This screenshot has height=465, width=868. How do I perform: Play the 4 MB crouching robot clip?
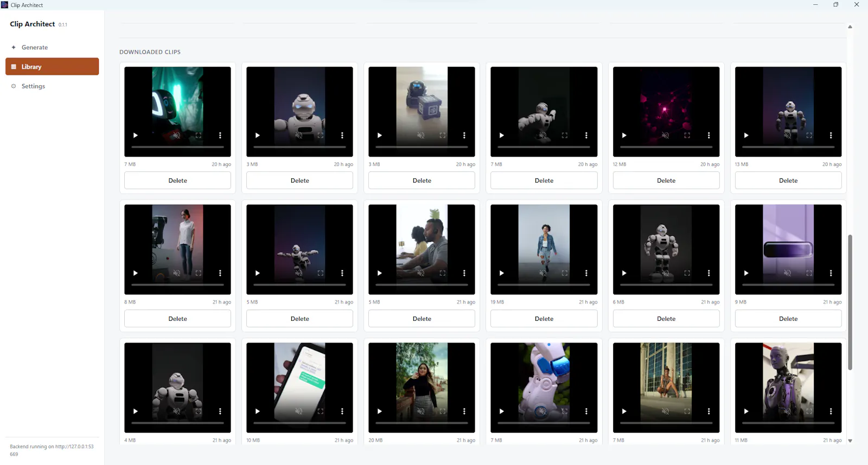point(136,411)
